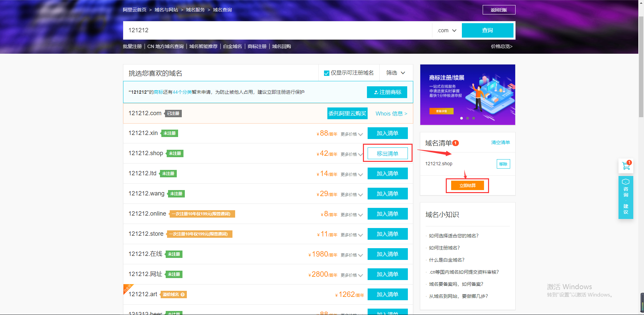The height and width of the screenshot is (315, 644).
Task: Expand the filter dropdown
Action: click(x=395, y=73)
